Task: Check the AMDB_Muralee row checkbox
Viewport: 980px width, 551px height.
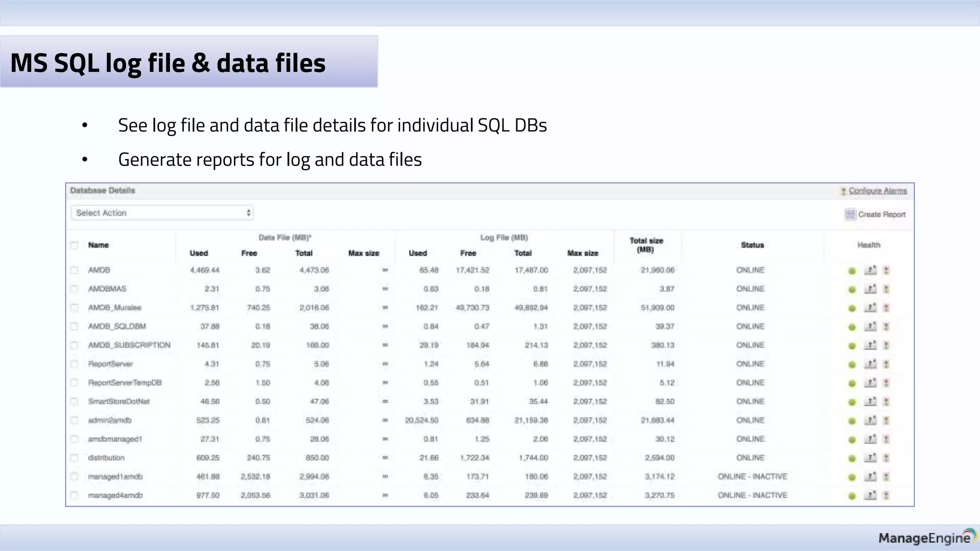Action: [74, 308]
